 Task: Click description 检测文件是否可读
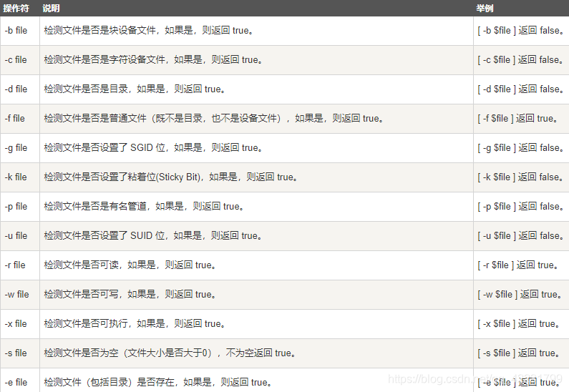click(x=130, y=265)
